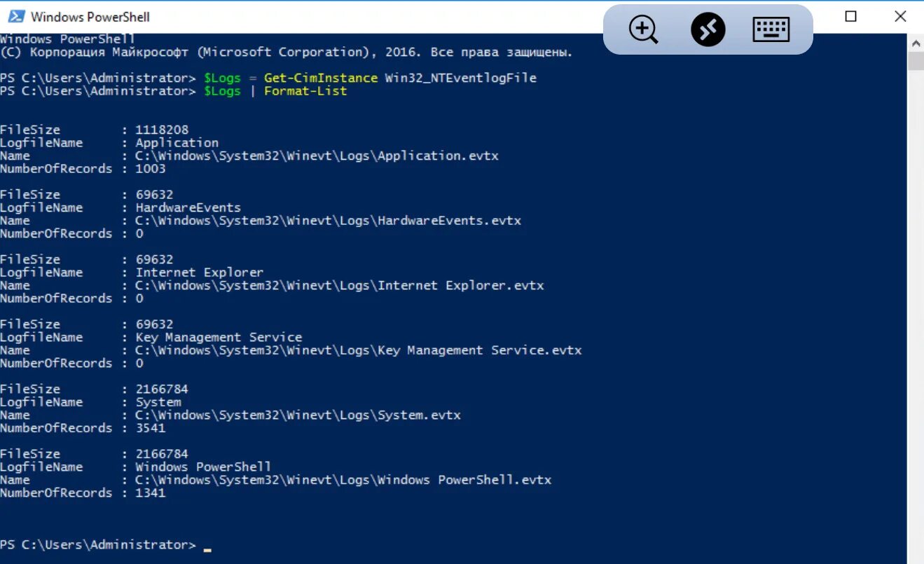The height and width of the screenshot is (564, 924).
Task: Click LogfileName value 'Key Management Service'
Action: pos(219,337)
